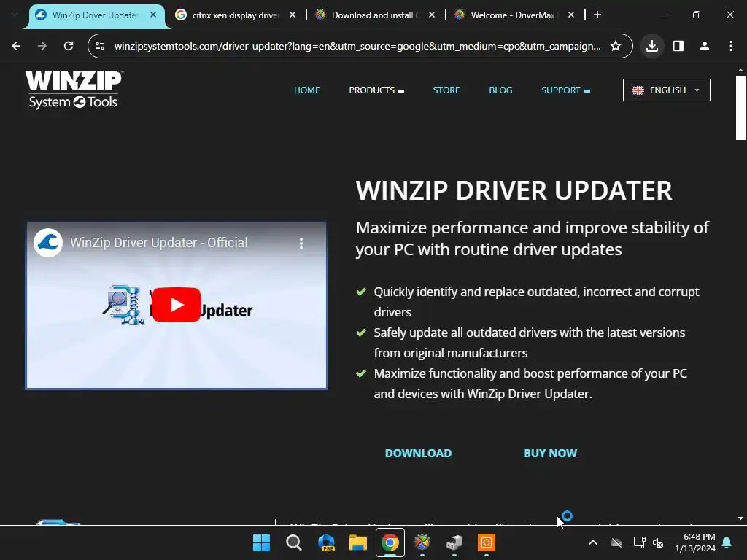Screen dimensions: 747x560
Task: Click the DOWNLOAD link
Action: [418, 454]
